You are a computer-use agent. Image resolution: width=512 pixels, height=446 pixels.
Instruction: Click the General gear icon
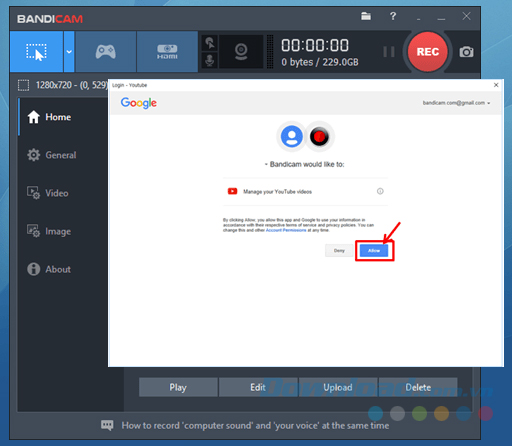pos(33,155)
